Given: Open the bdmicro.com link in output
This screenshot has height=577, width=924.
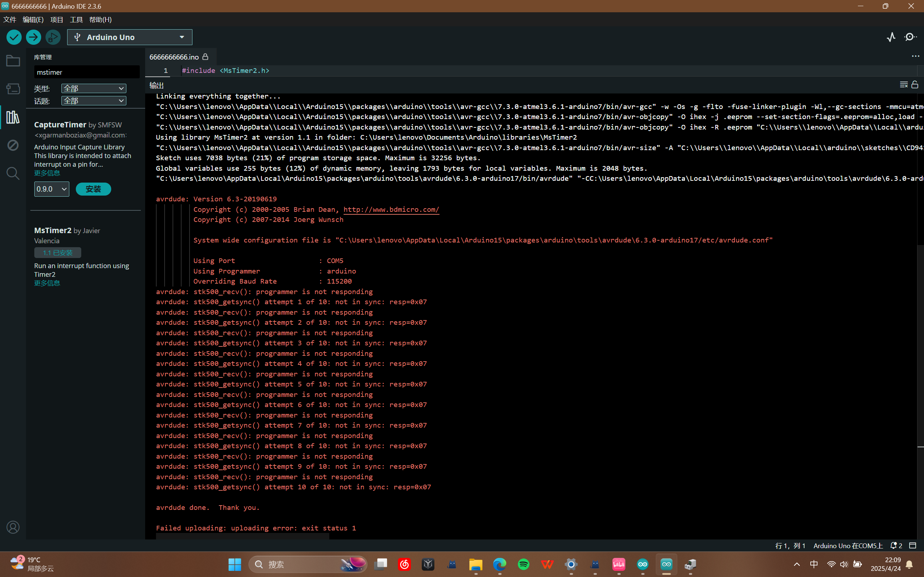Looking at the screenshot, I should click(391, 210).
